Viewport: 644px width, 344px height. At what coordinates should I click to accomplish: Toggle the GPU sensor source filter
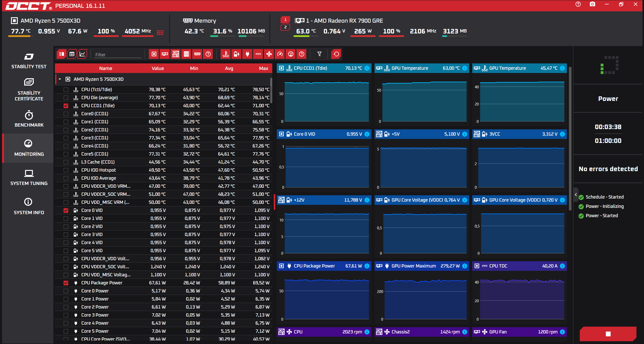pyautogui.click(x=165, y=54)
